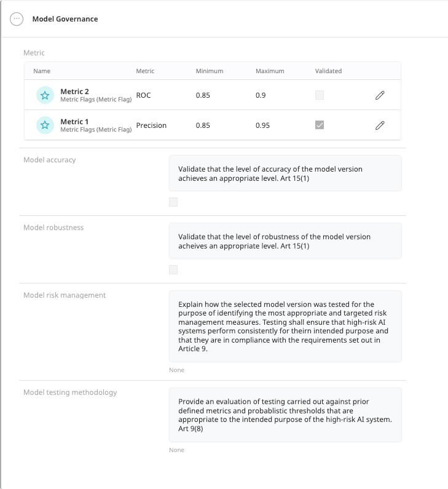Open the Metric 2 row name
The height and width of the screenshot is (489, 448).
click(x=74, y=92)
